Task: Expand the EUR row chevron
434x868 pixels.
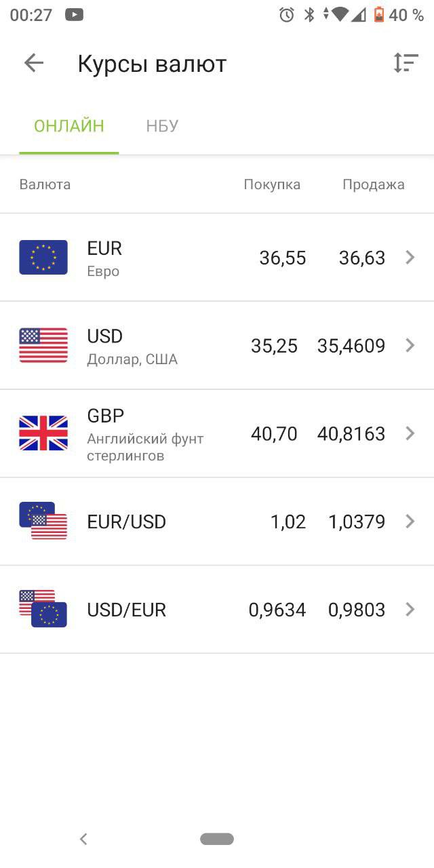Action: 410,258
